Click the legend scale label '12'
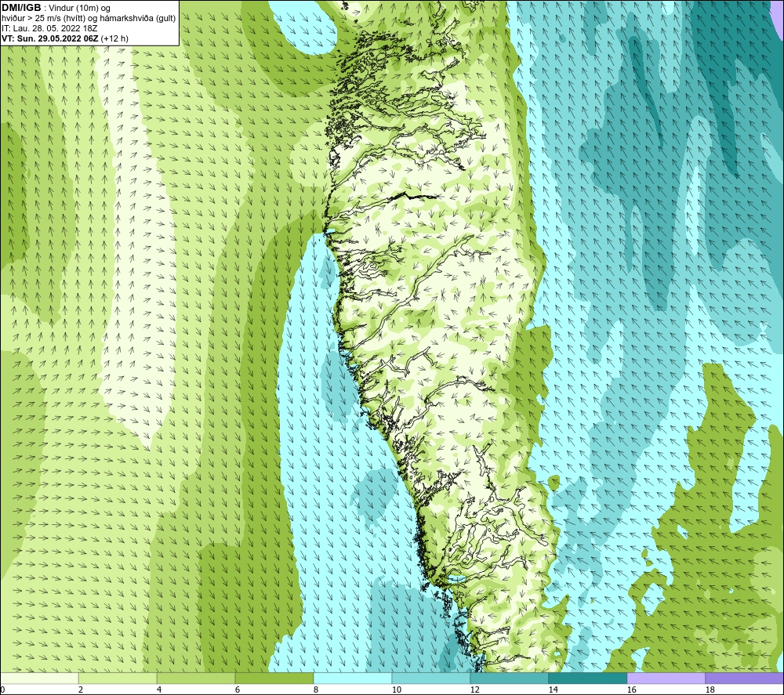 point(474,690)
